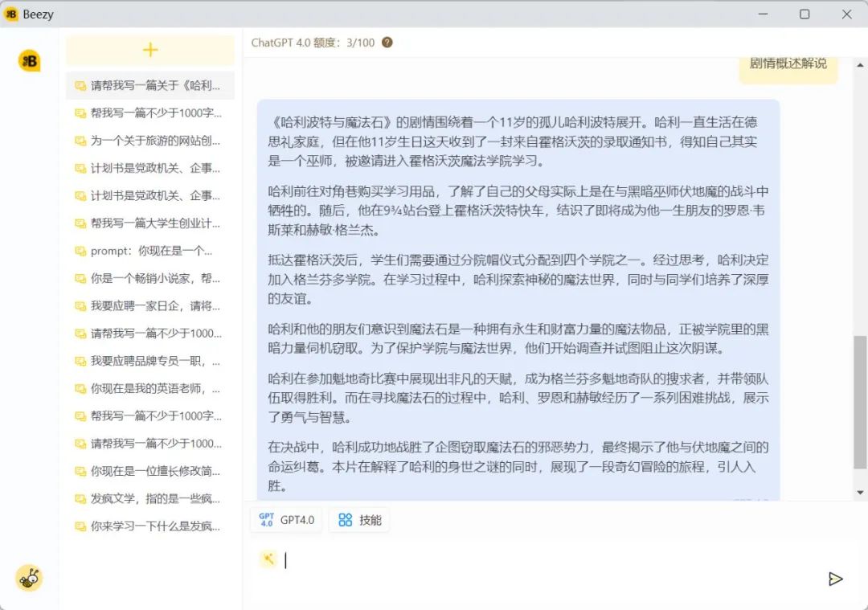The height and width of the screenshot is (610, 868).
Task: Click chat icon beside '帮我写一篇大学生创业计'
Action: (80, 223)
